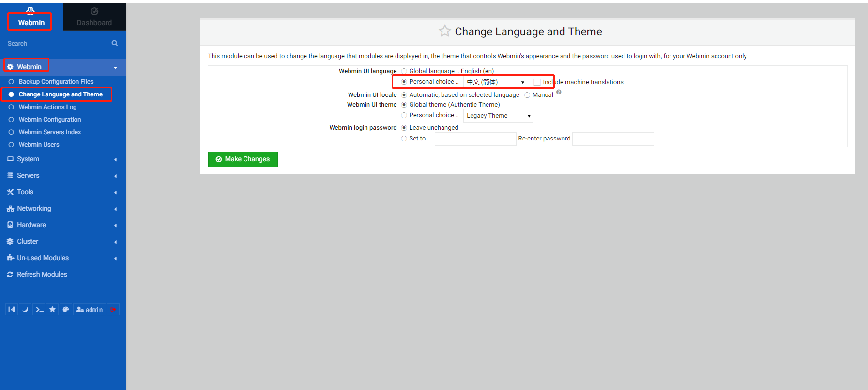Open theme configuration palette icon
This screenshot has height=390, width=868.
click(x=66, y=310)
